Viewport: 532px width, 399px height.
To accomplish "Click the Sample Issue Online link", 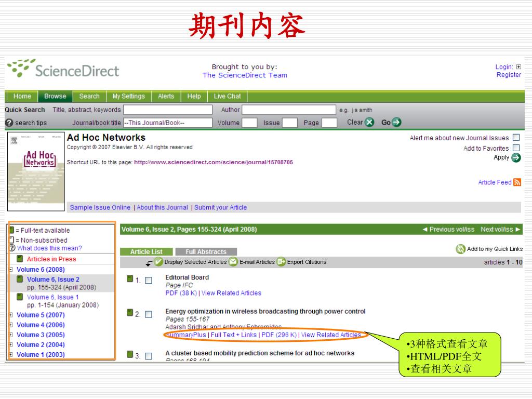I will tap(100, 207).
